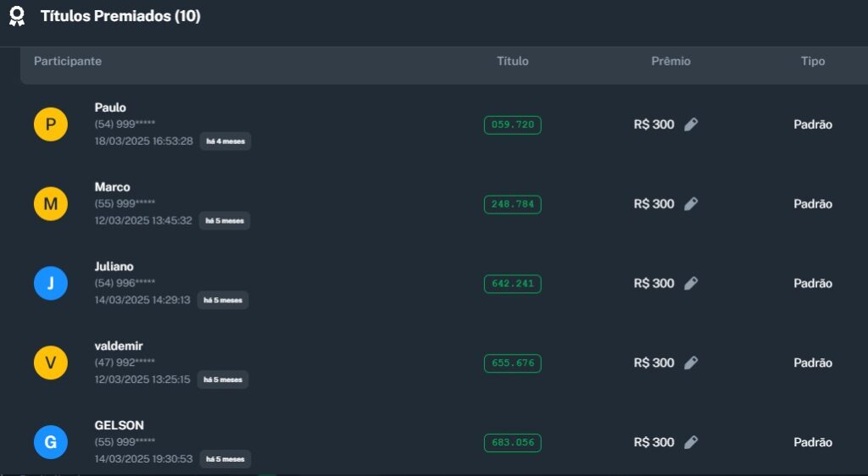Click Paulo's yellow P avatar
This screenshot has height=476, width=868.
[x=51, y=125]
